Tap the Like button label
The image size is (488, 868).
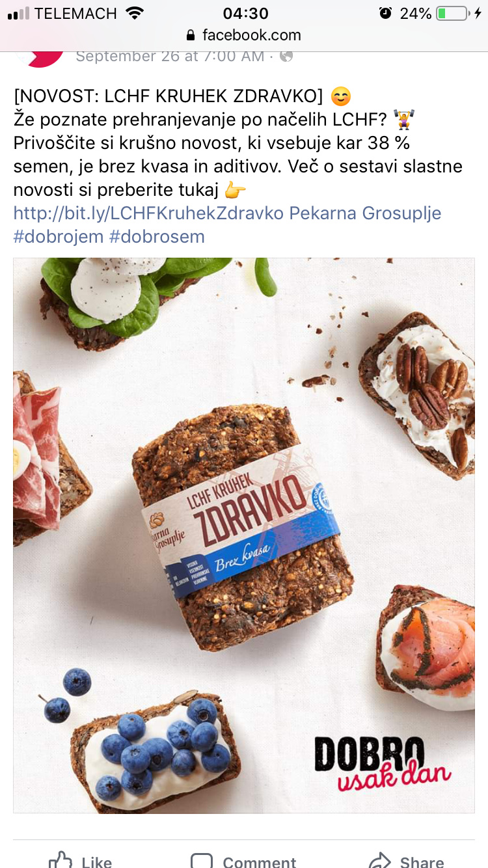pos(97,861)
